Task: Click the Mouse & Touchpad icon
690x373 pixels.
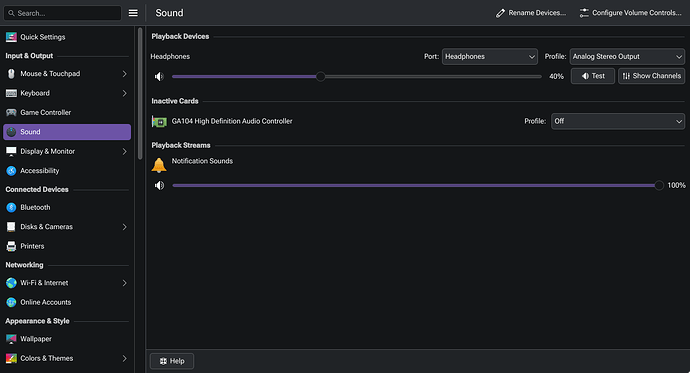Action: point(11,74)
